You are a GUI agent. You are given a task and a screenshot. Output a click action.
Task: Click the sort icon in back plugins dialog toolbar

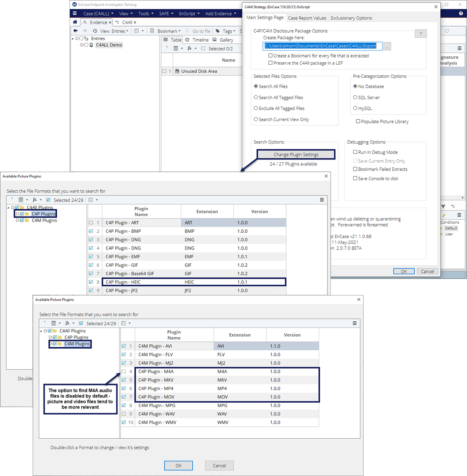coord(35,200)
